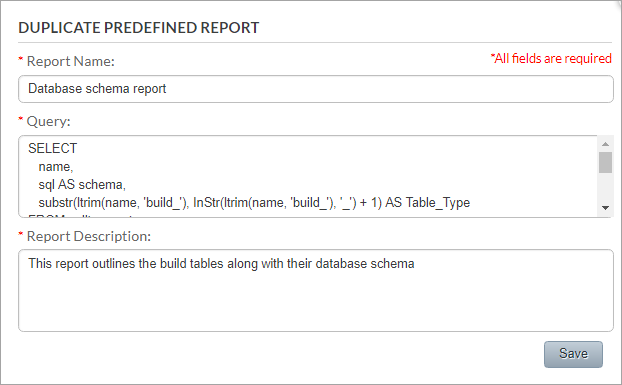Click the 'sql AS schema,' query line

[x=82, y=185]
